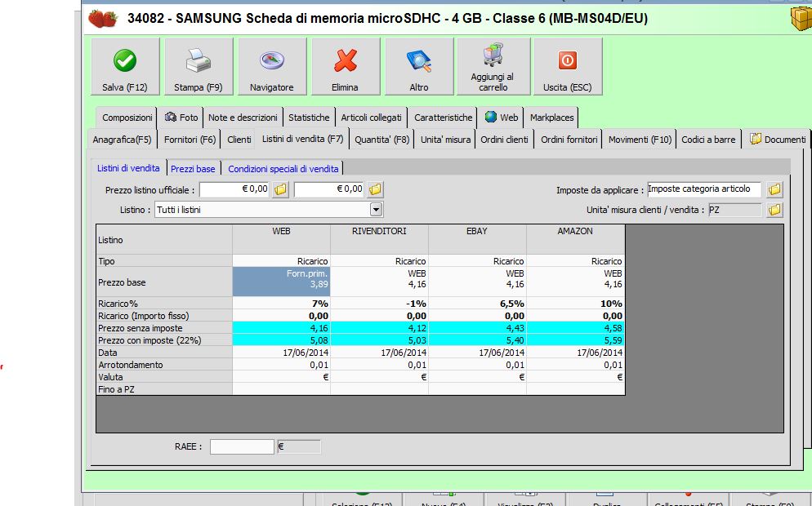Image resolution: width=812 pixels, height=506 pixels.
Task: Click the yellow boxes icon in the header
Action: 801,19
